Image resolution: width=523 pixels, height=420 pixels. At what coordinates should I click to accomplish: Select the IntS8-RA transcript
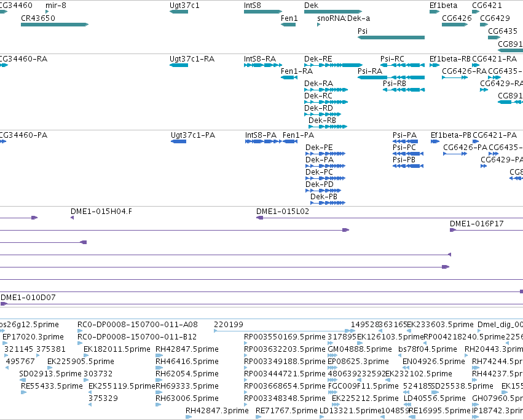263,65
